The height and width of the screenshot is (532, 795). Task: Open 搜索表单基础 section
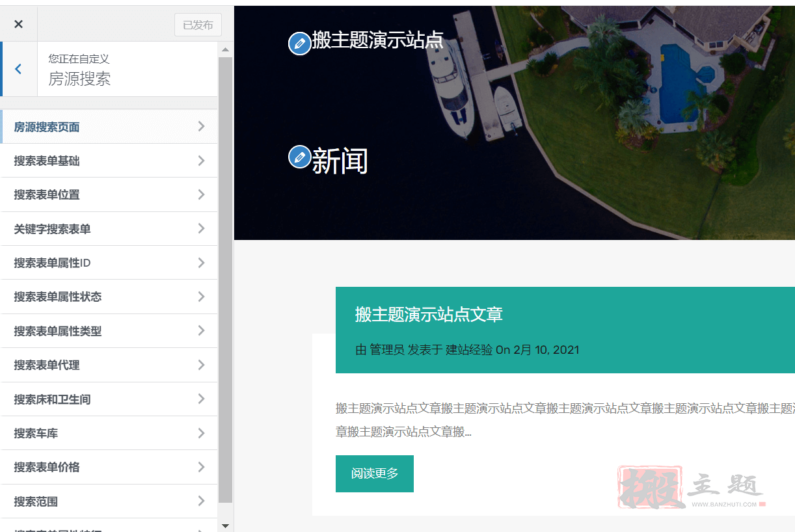click(x=109, y=161)
